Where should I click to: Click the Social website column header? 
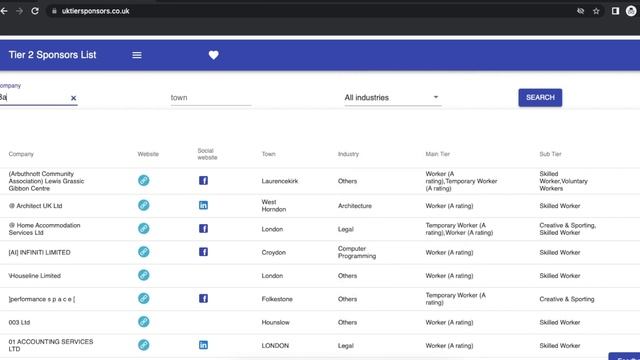(x=207, y=154)
